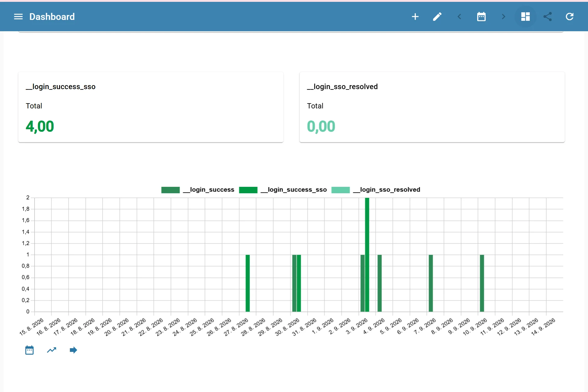This screenshot has height=392, width=588.
Task: Click the x-axis label 14. 9. 2026
Action: click(543, 326)
